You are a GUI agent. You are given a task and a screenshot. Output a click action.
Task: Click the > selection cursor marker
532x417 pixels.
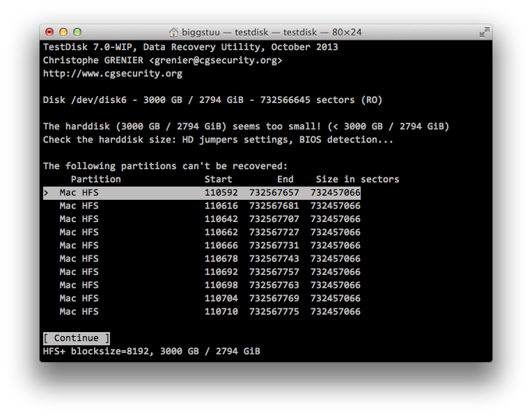(x=46, y=193)
